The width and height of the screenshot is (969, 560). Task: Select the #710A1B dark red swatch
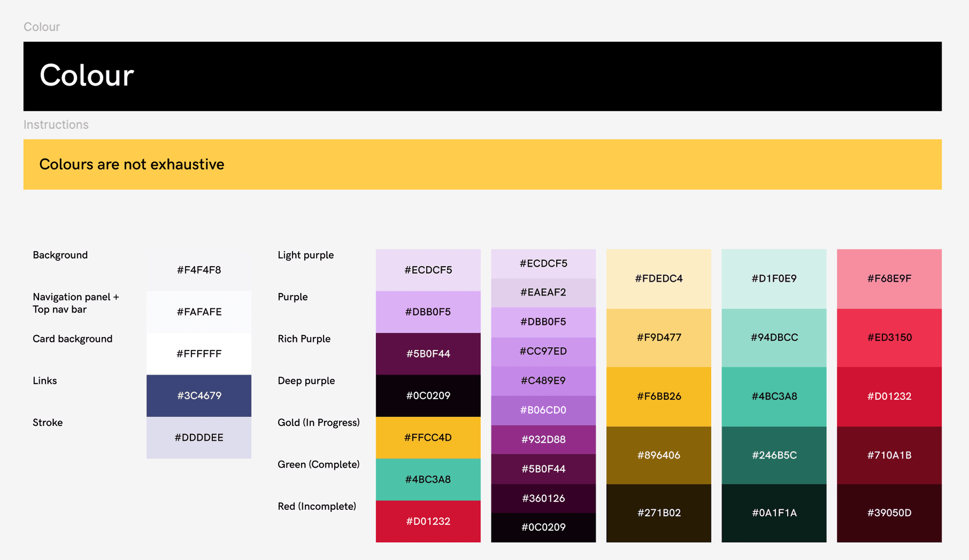[889, 455]
